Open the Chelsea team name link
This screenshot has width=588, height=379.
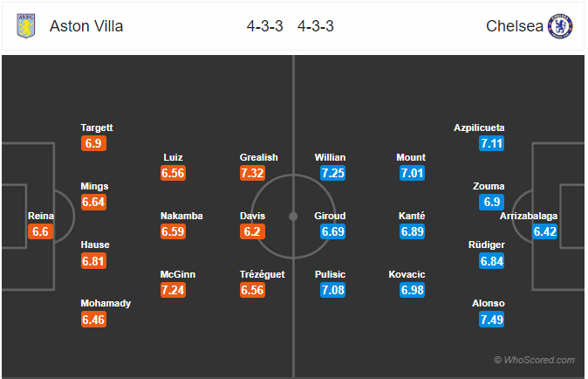515,26
